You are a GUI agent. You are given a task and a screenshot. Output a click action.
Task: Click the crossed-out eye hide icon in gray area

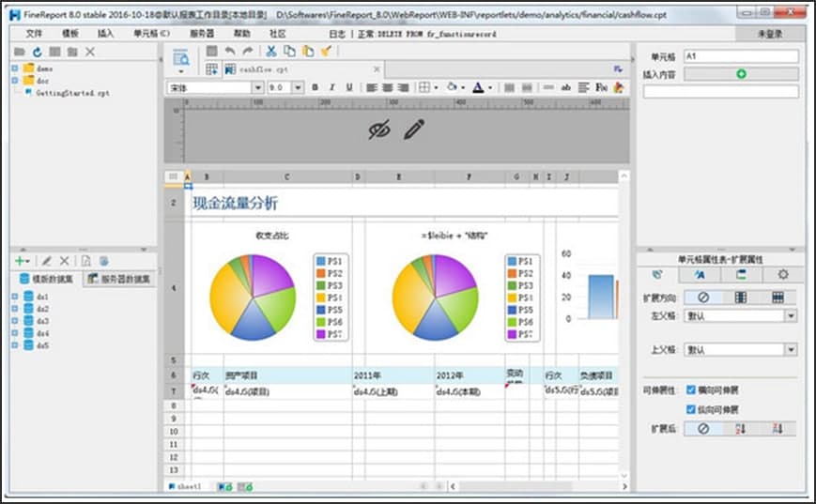pos(379,130)
